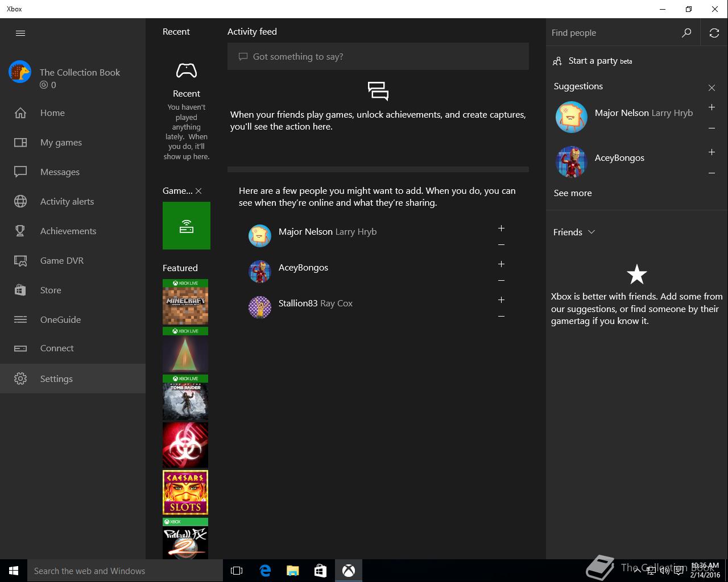Add Major Nelson from Suggestions panel
This screenshot has height=582, width=728.
coord(712,107)
